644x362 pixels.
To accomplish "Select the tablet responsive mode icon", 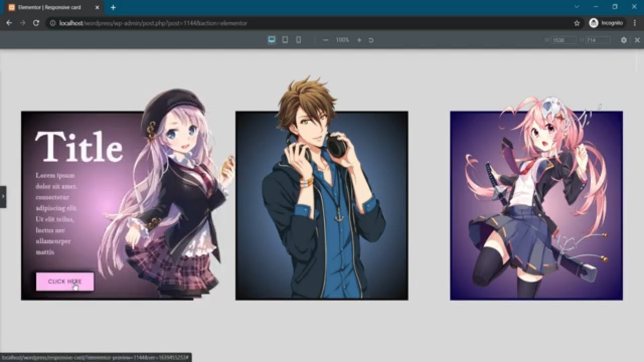I will pyautogui.click(x=285, y=40).
